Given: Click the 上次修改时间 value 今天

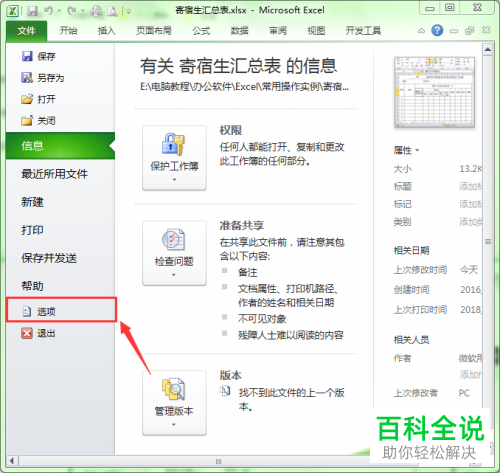Looking at the screenshot, I should tap(469, 269).
